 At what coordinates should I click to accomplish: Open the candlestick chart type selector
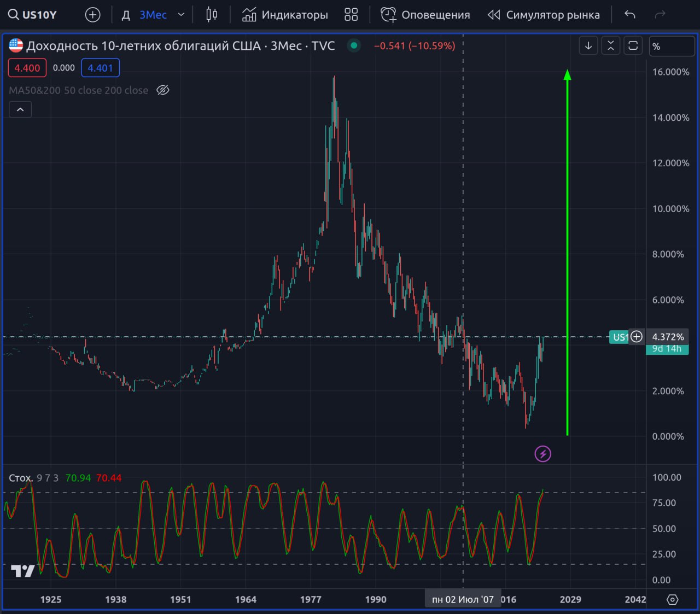212,15
